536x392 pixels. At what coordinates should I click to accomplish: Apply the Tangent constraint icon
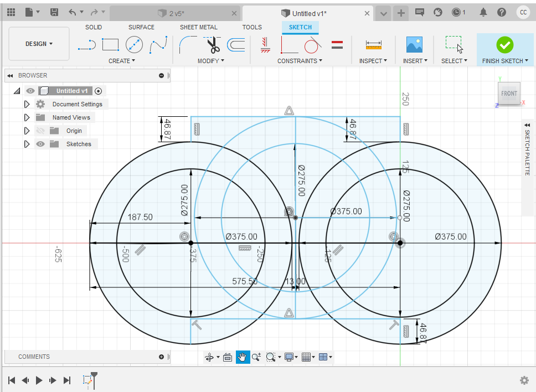coord(312,45)
